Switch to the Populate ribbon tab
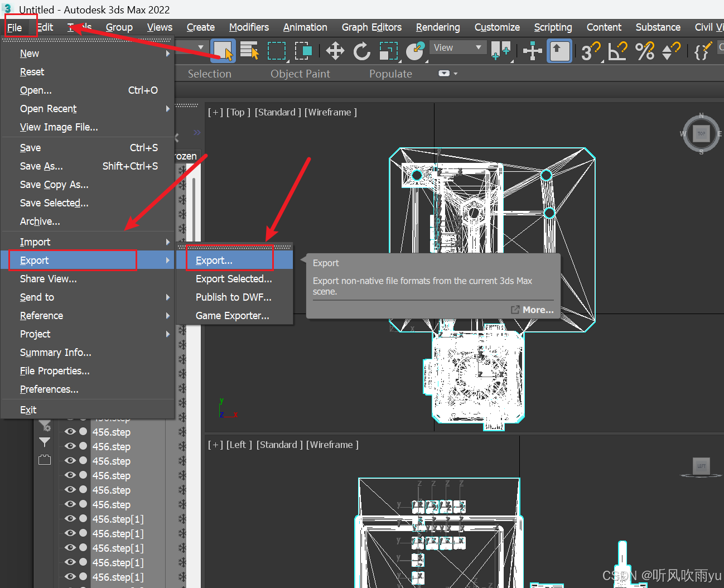 click(x=390, y=74)
